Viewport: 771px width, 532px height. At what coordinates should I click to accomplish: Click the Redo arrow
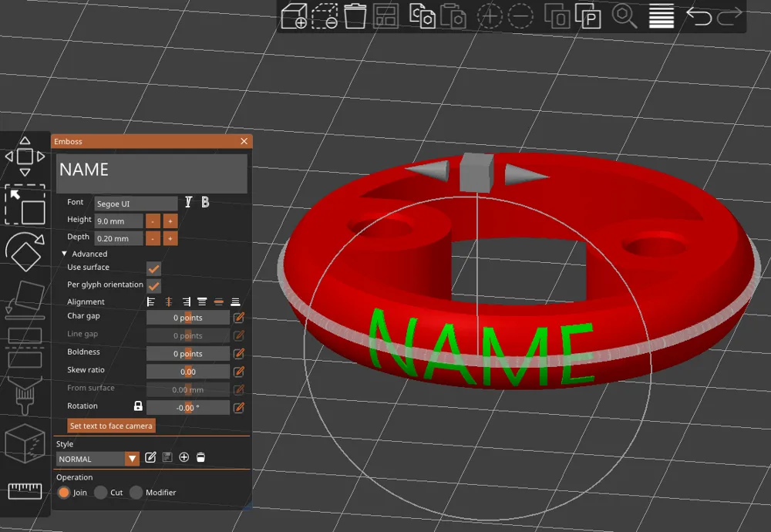pos(729,15)
